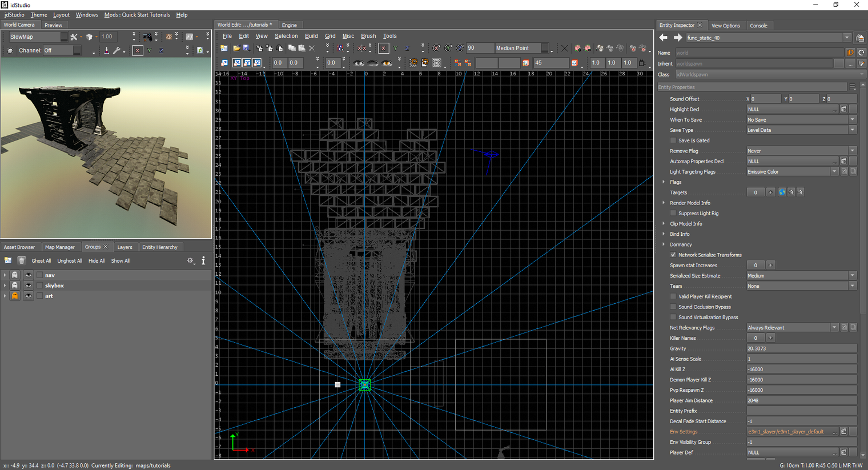Click the back arrow in Entity Inspector
Screen dimensions: 868x470
pos(663,38)
